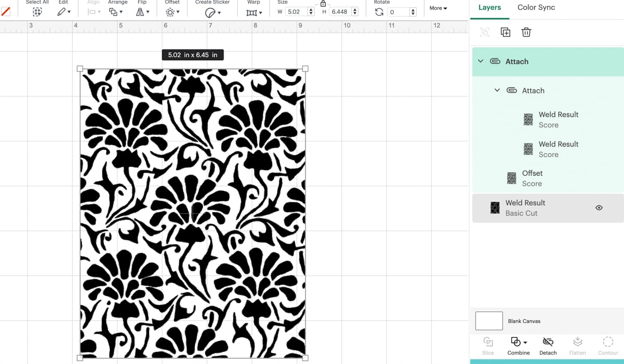Click the Blank Canvas color swatch

(488, 320)
